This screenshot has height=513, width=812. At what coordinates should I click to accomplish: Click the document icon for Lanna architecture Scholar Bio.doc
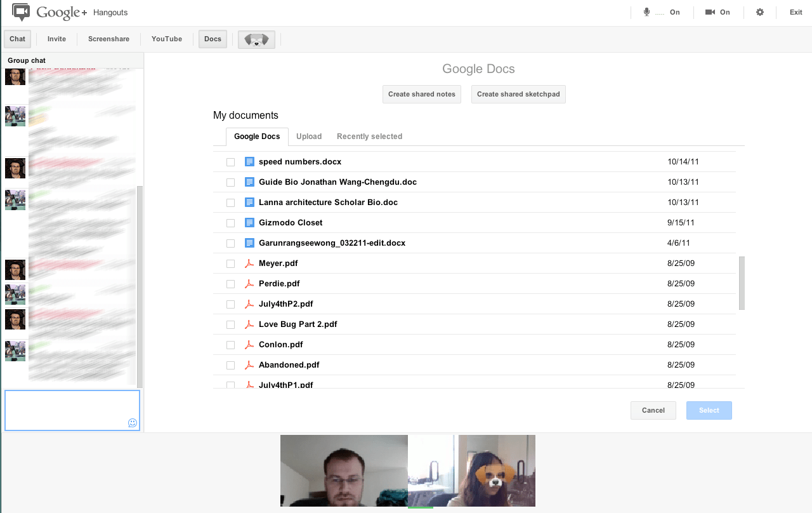coord(249,203)
